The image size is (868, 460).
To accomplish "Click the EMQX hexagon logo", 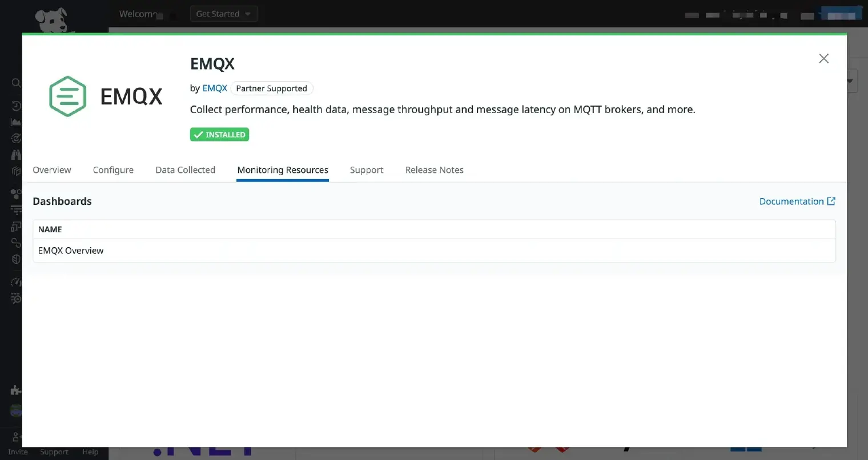I will (68, 96).
